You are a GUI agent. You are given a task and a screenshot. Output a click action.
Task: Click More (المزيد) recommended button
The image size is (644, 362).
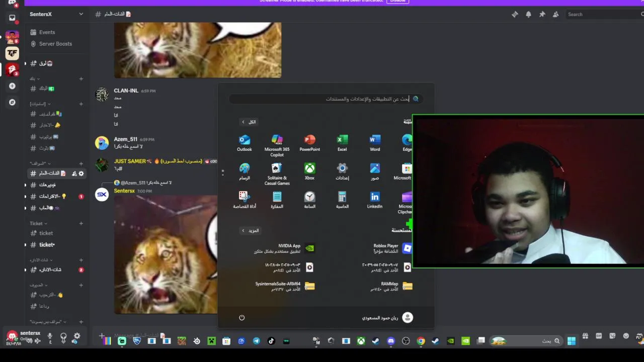[x=250, y=230]
